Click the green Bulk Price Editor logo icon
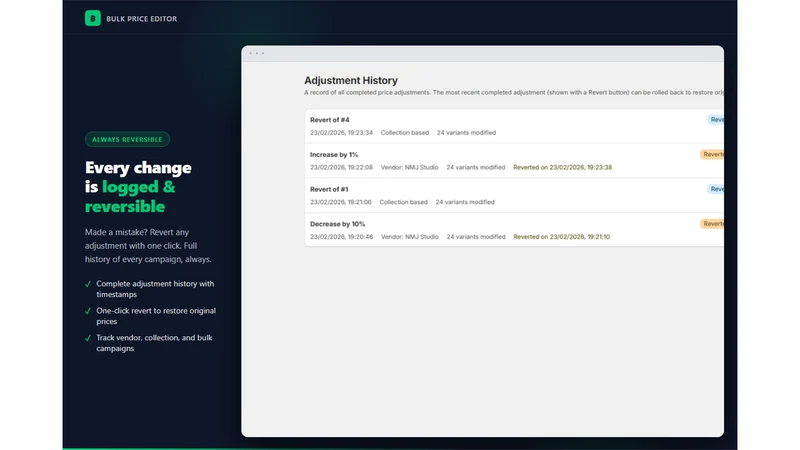 click(92, 18)
